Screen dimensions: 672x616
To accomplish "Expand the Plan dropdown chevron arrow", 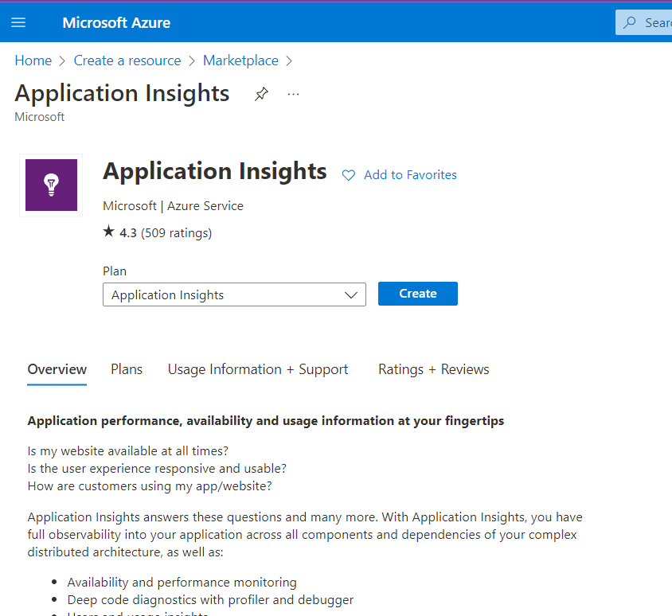I will click(351, 294).
